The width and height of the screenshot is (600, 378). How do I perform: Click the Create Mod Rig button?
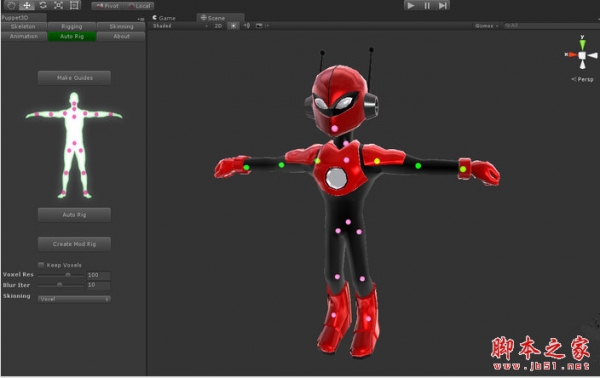click(74, 244)
